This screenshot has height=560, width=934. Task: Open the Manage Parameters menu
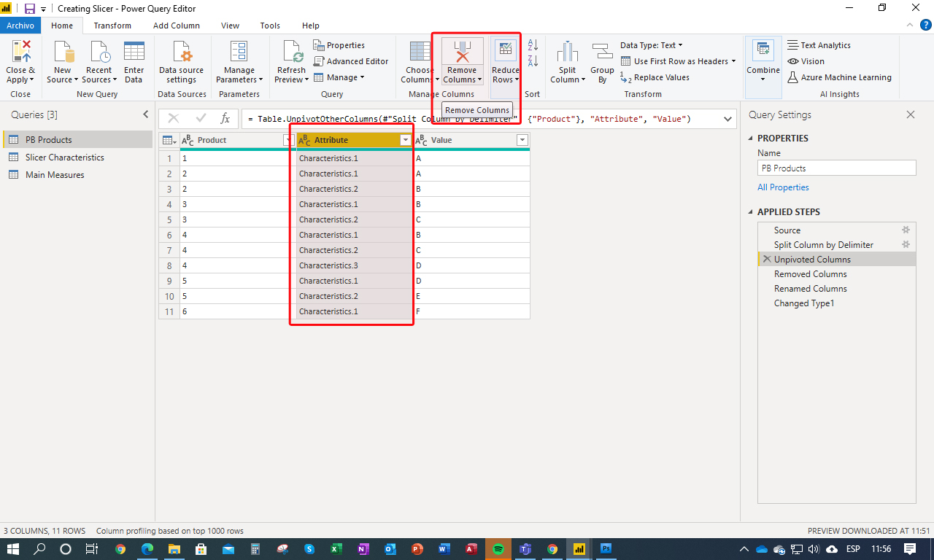239,62
